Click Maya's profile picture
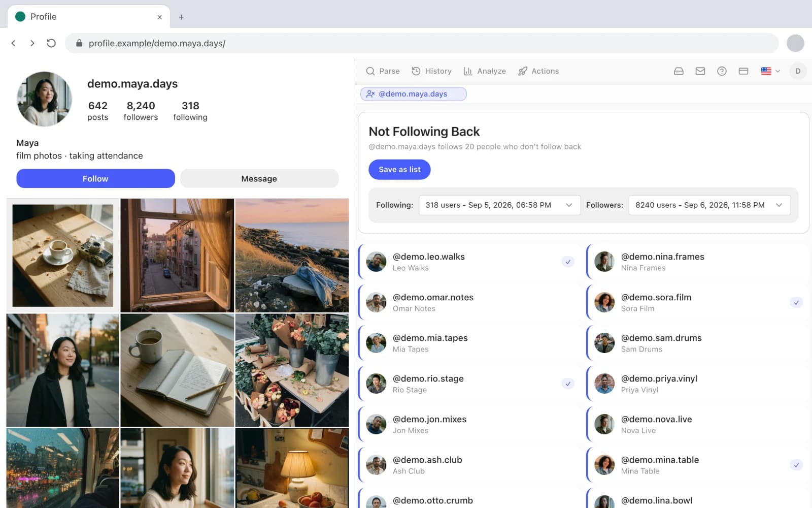812x508 pixels. tap(44, 99)
